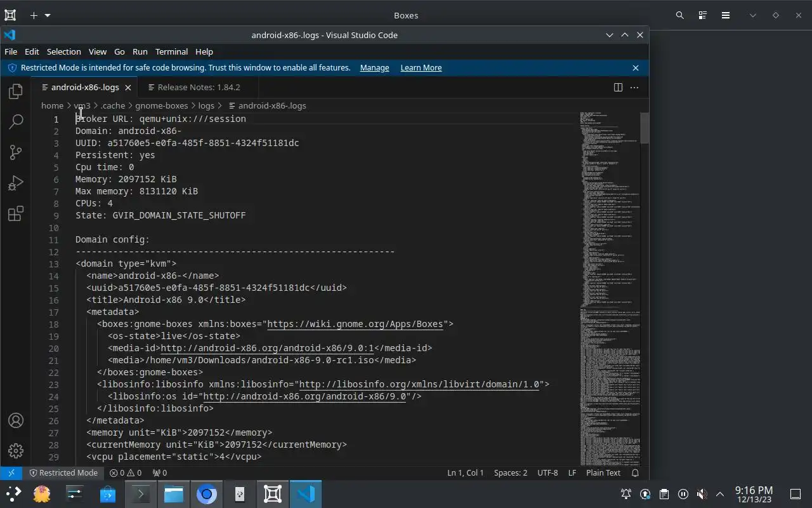Switch to the android-x86-.logs tab
This screenshot has width=812, height=508.
point(84,88)
